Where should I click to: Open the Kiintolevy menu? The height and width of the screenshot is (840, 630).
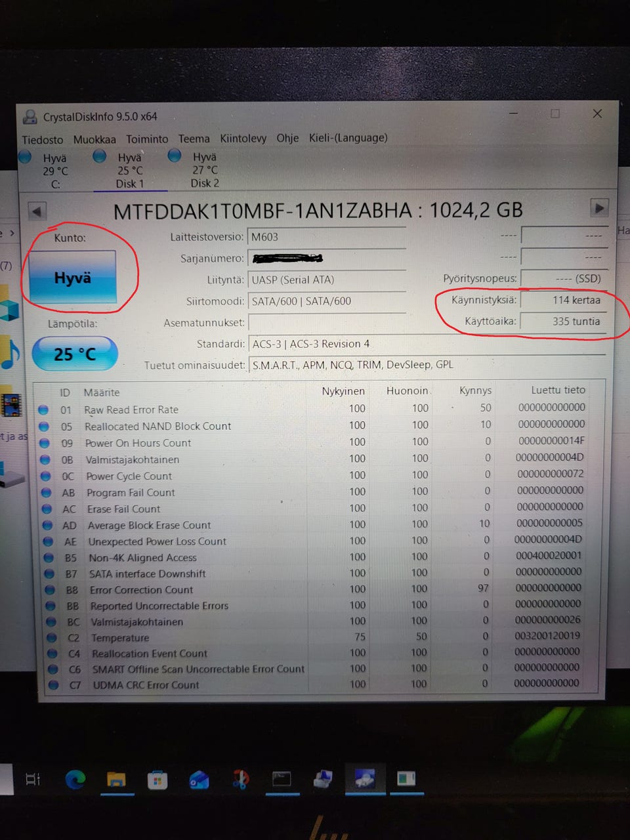tap(243, 138)
